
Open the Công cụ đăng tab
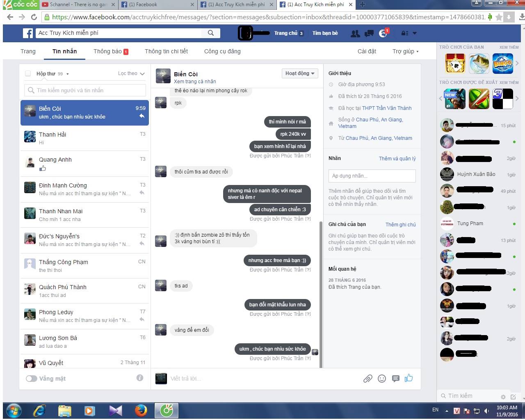222,51
